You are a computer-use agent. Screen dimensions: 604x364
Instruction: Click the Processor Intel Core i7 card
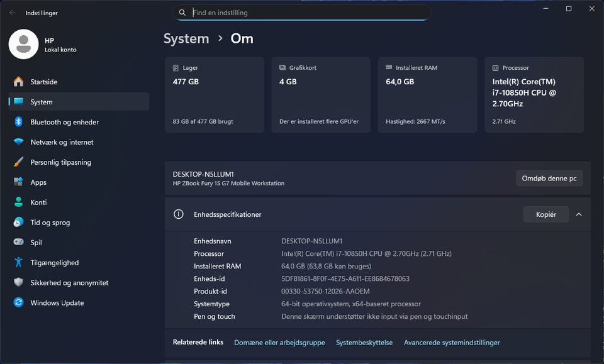pos(534,95)
